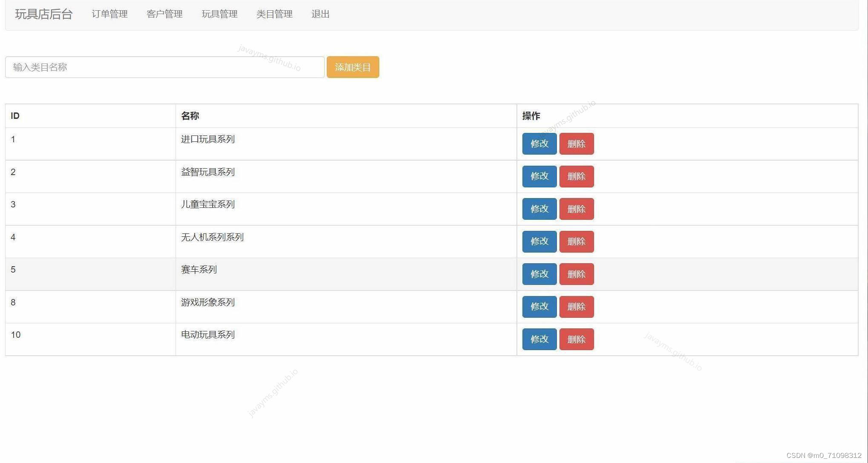Edit the 赛车系列 category
The image size is (868, 463).
click(539, 274)
